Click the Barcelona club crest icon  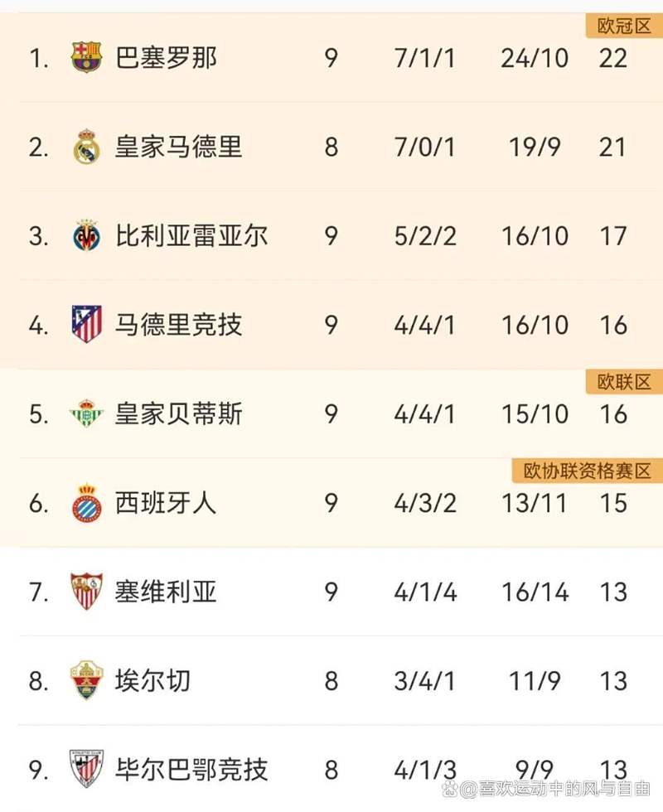click(x=86, y=58)
